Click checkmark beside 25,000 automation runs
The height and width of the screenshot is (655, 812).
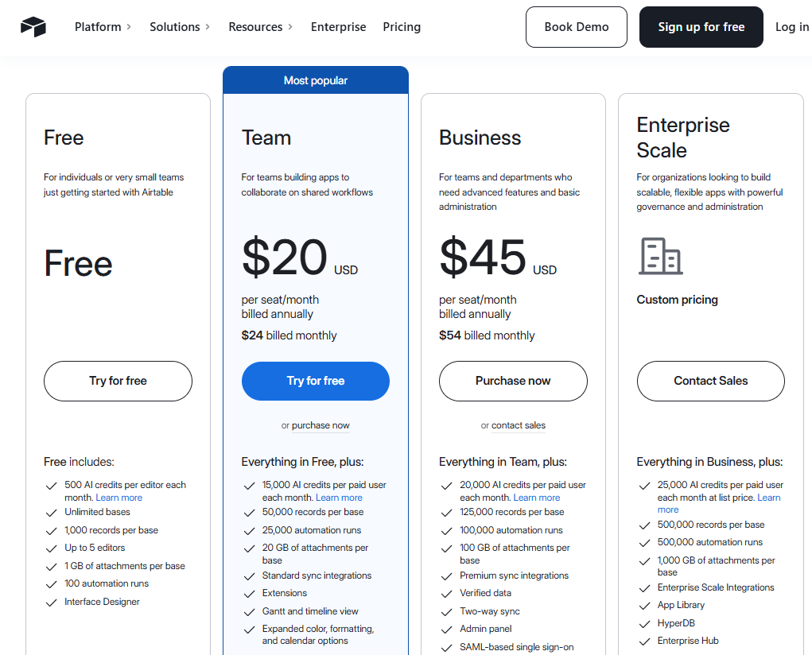(x=249, y=531)
